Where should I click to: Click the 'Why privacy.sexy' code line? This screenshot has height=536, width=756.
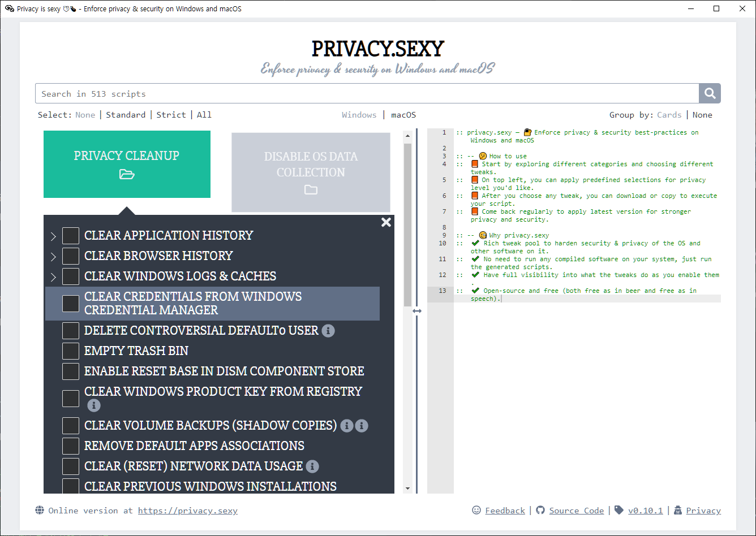502,235
